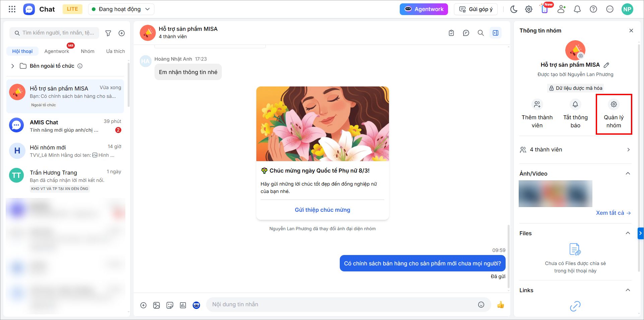Switch to dark mode with moon icon

coord(514,9)
